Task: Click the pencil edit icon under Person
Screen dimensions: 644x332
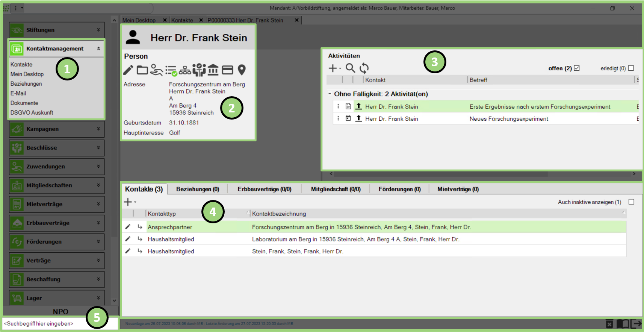Action: 128,70
